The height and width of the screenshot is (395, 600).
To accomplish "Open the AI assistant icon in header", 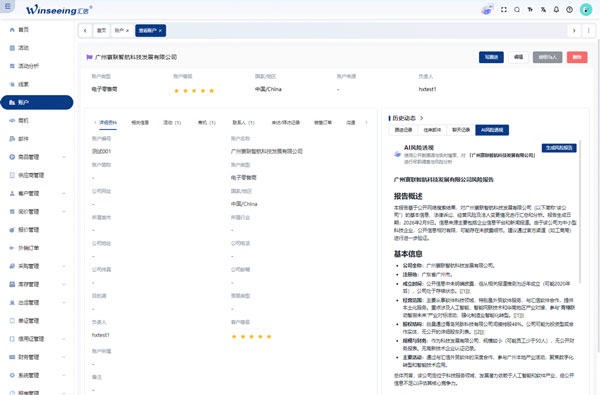I will [487, 10].
